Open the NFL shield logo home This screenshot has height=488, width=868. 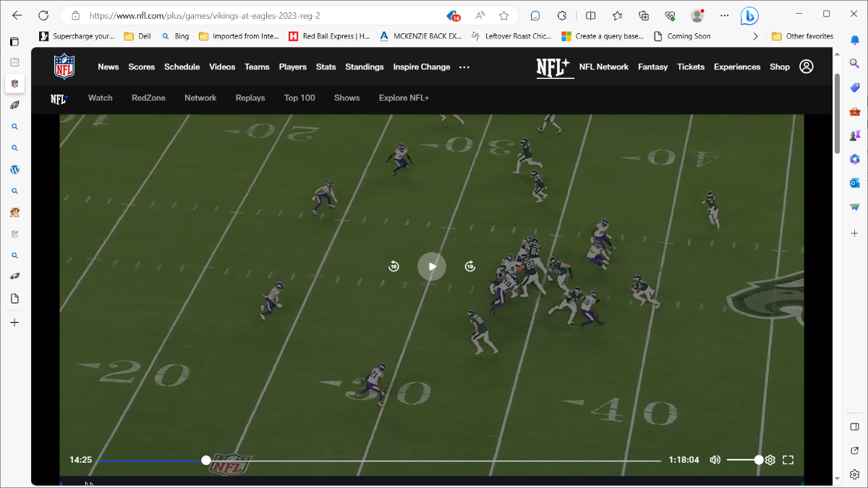(x=64, y=67)
